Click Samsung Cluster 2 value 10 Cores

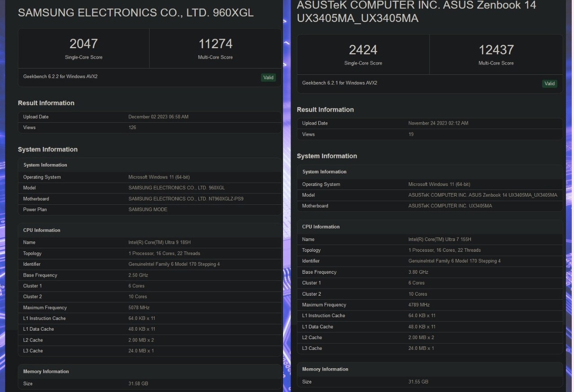click(x=138, y=297)
